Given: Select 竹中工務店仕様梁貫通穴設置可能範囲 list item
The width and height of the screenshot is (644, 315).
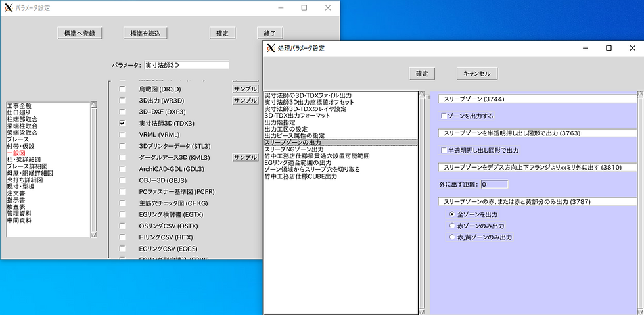Looking at the screenshot, I should click(x=317, y=156).
